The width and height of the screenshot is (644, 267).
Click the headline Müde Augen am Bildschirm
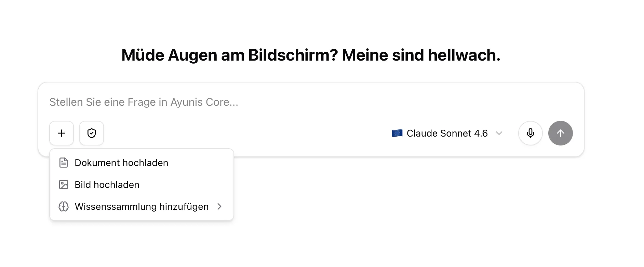tap(311, 55)
